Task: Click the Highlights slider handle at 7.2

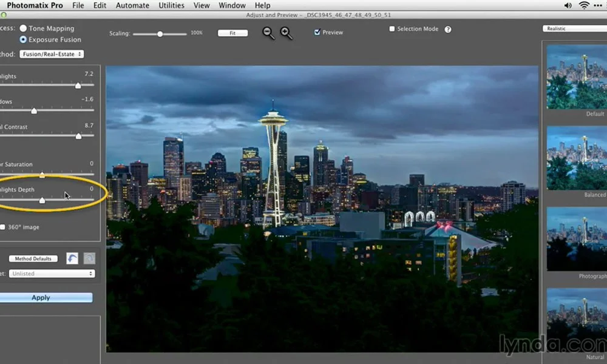Action: pyautogui.click(x=78, y=86)
